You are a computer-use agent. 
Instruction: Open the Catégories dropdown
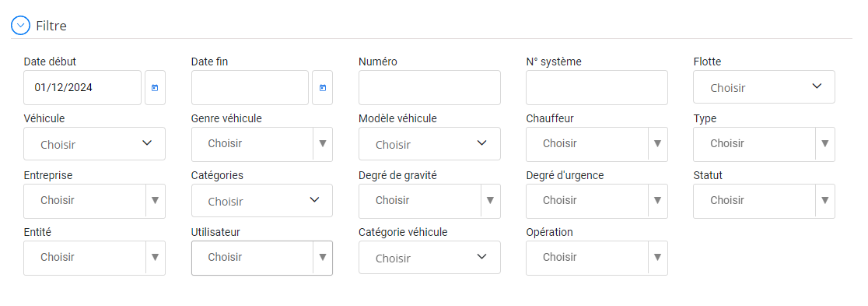click(262, 200)
